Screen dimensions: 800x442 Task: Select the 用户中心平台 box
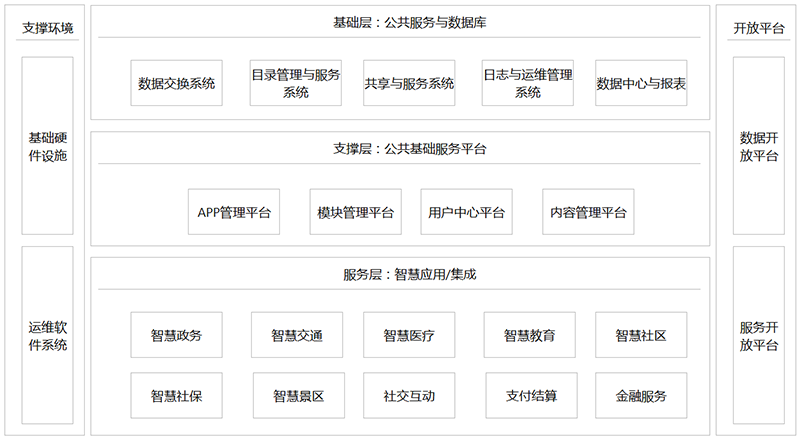466,213
